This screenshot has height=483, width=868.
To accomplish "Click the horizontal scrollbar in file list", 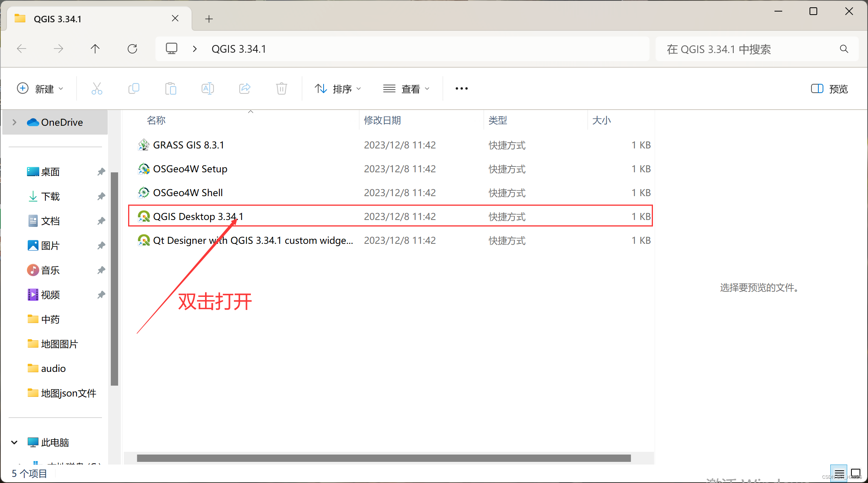I will (x=384, y=458).
